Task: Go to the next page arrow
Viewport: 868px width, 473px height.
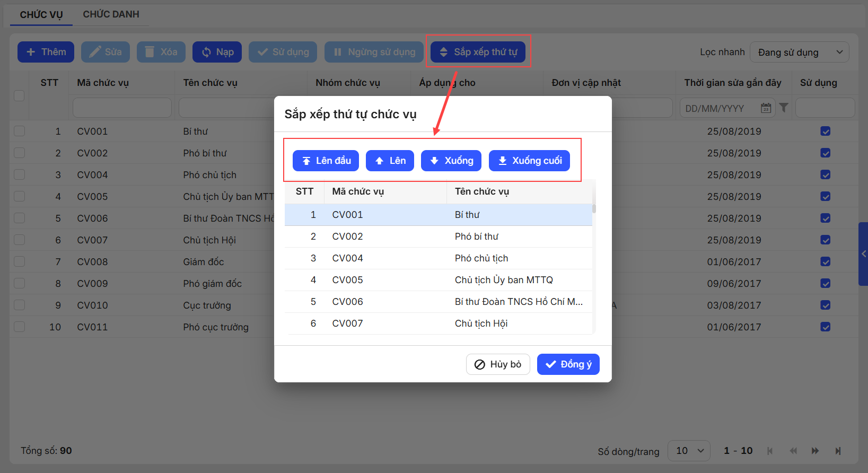Action: click(815, 451)
